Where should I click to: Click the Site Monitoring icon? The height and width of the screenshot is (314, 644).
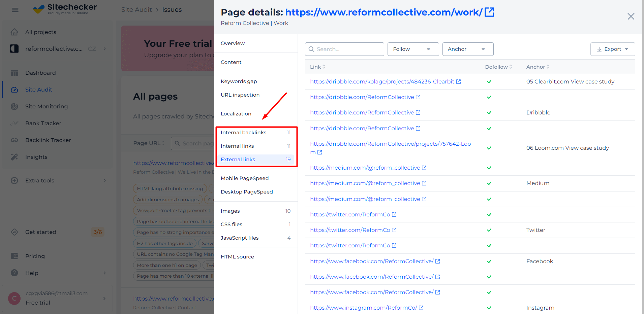(x=14, y=106)
